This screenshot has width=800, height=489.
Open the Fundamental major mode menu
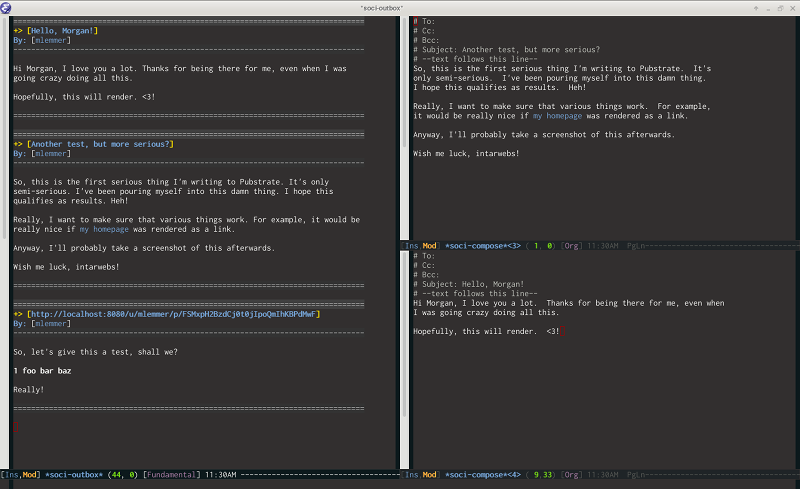(171, 475)
